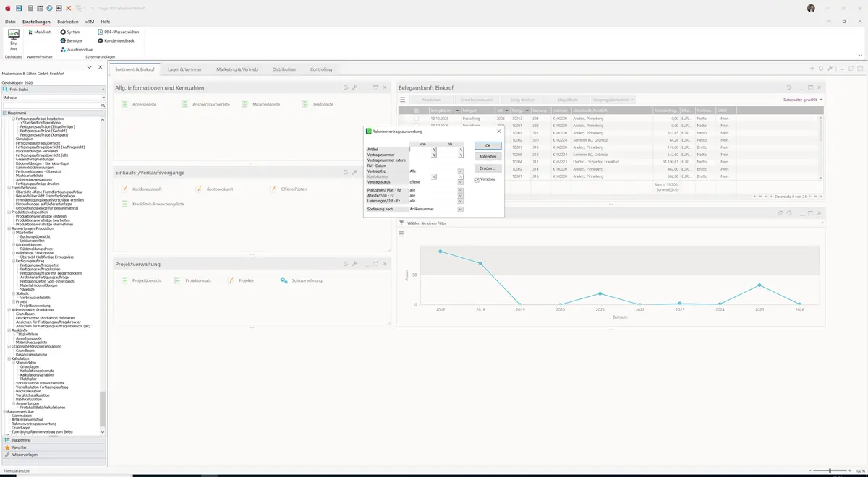Open Zusatzmodule from the ribbon
Viewport: 868px width, 477px height.
pyautogui.click(x=76, y=49)
